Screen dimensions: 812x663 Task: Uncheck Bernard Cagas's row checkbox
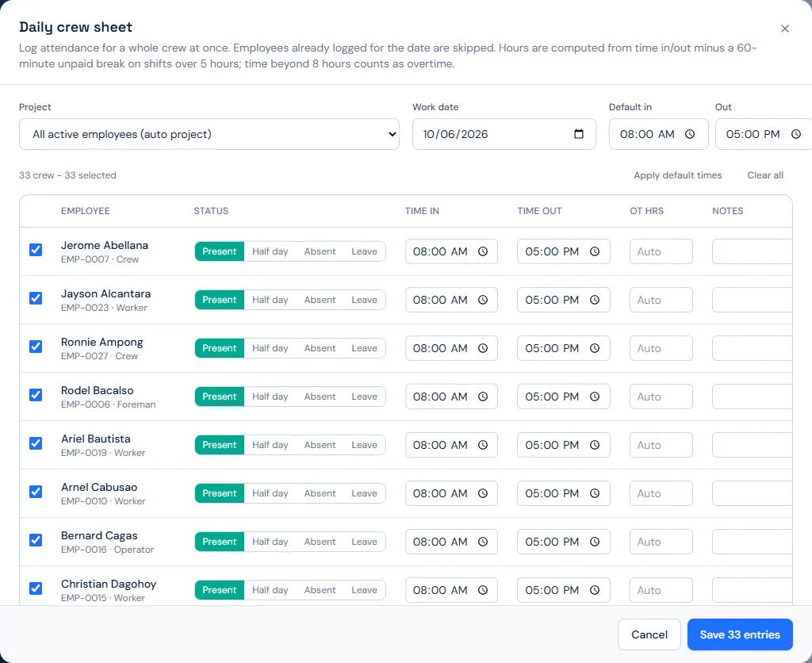tap(36, 540)
